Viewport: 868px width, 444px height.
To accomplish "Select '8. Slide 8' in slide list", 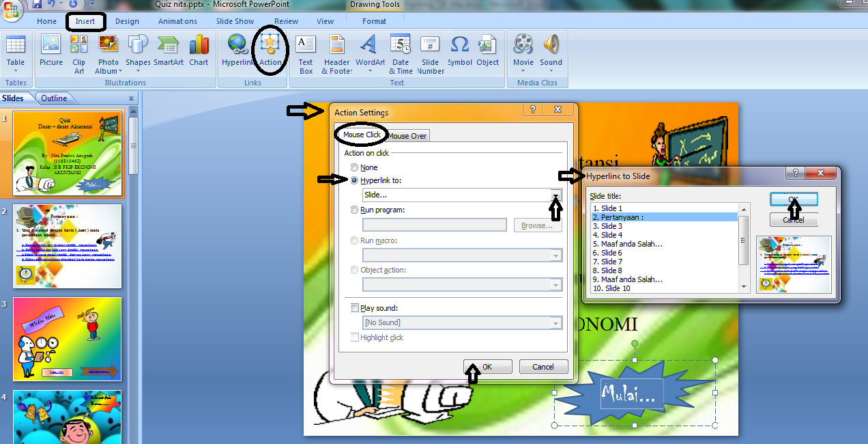I will click(665, 270).
